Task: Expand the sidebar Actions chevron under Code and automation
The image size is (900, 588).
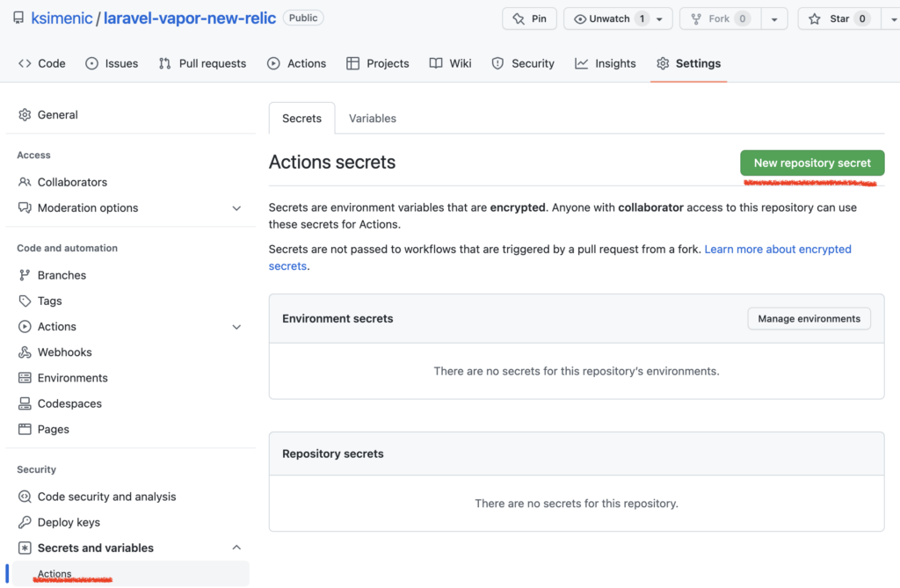Action: tap(236, 327)
